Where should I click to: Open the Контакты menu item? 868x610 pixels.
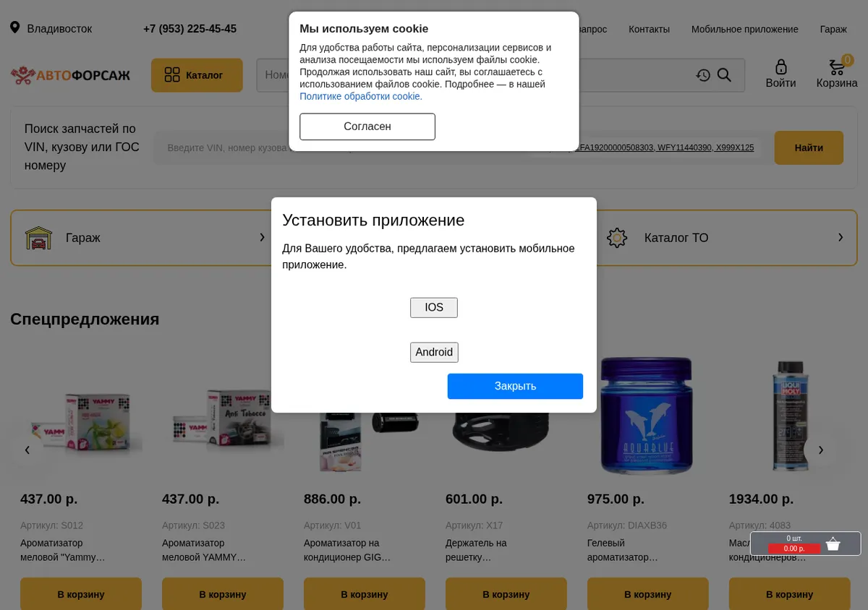pos(649,29)
